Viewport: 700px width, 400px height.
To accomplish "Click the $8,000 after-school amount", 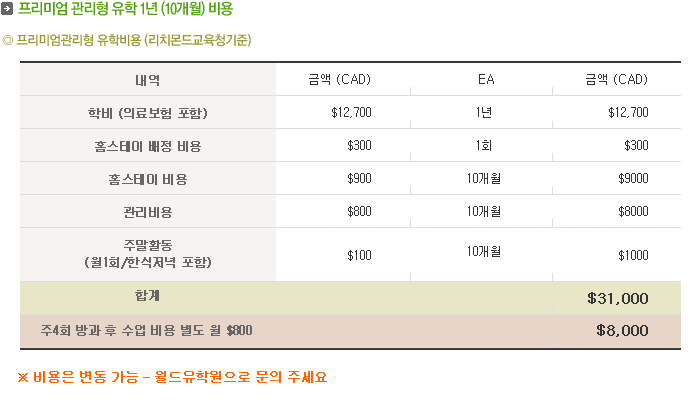I will click(x=622, y=330).
